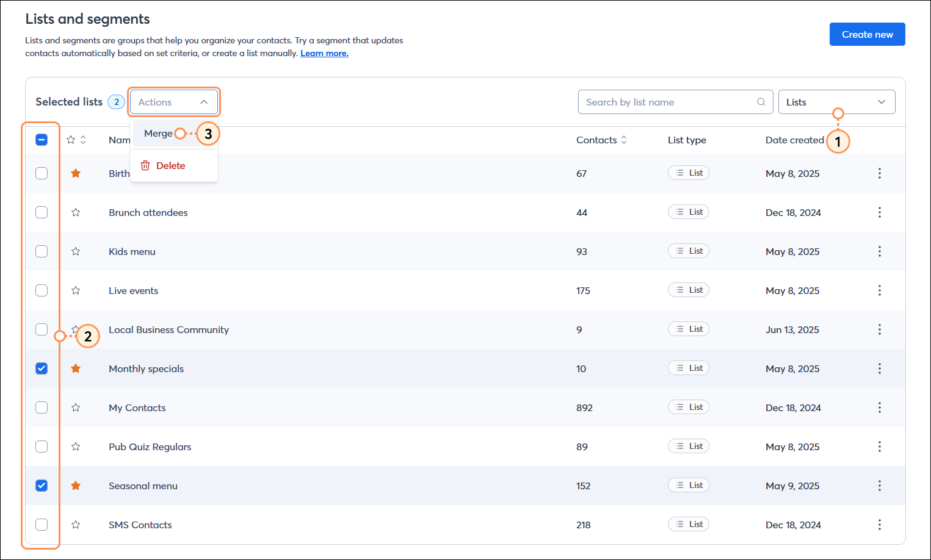Open the Learn more link
The image size is (931, 560).
pos(324,53)
